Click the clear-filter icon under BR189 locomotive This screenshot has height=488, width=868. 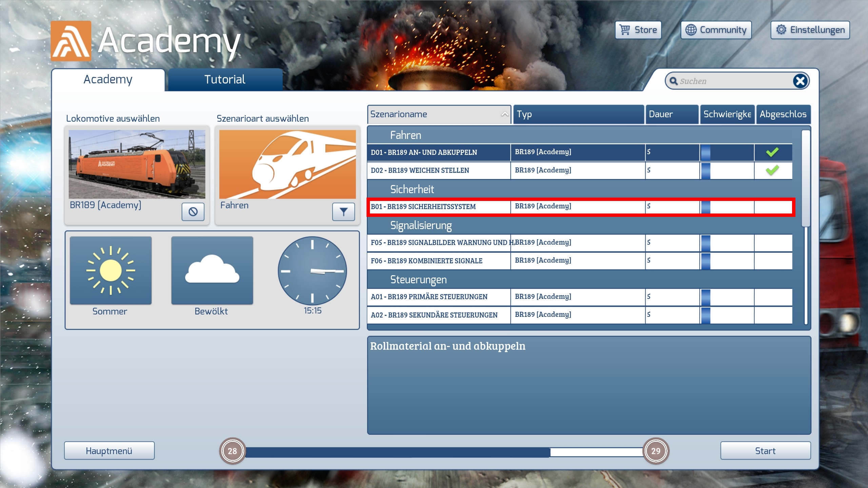(193, 212)
